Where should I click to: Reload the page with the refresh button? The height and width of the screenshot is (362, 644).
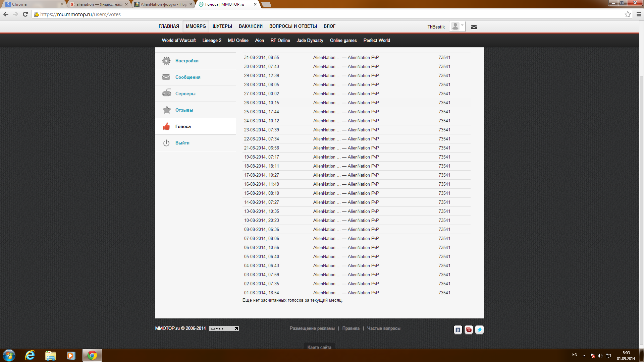pos(25,14)
